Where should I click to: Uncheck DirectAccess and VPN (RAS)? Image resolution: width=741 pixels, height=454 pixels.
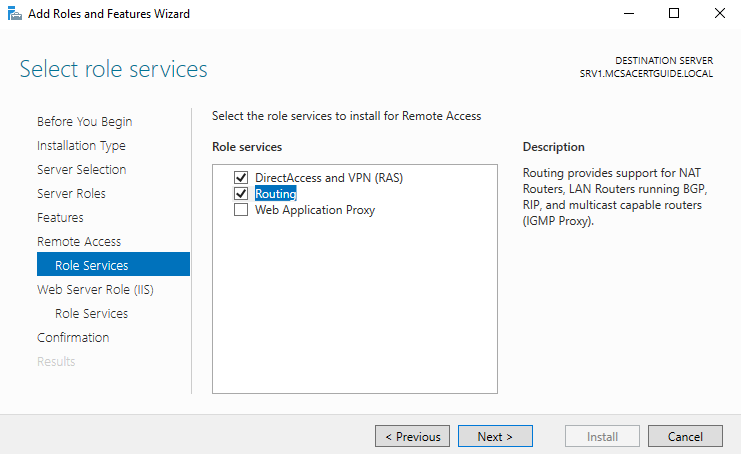pos(241,178)
